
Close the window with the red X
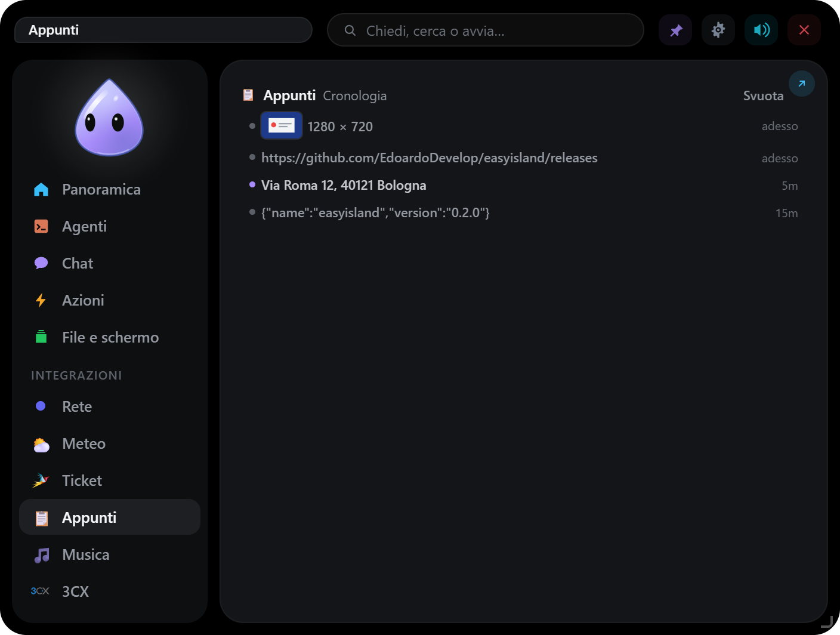804,30
